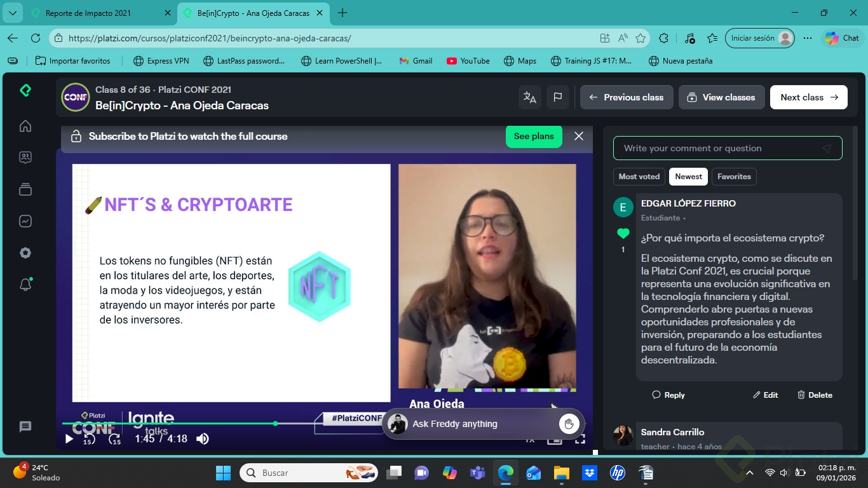Open File Explorer from the taskbar
The image size is (868, 488).
(x=561, y=473)
